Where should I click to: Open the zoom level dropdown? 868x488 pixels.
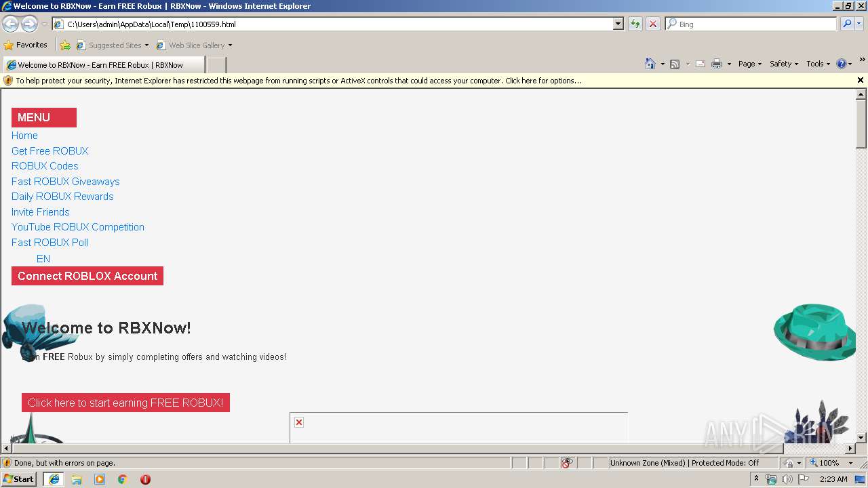850,463
